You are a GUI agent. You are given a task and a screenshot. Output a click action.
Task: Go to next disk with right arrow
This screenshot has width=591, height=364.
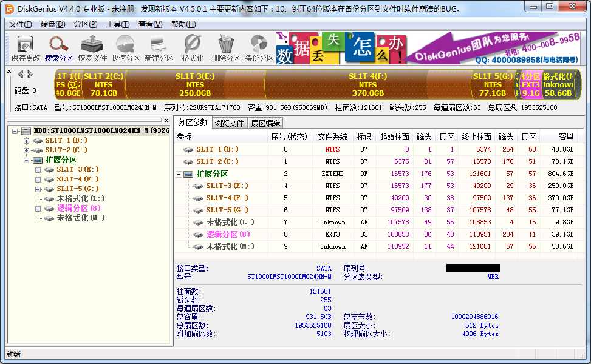(30, 75)
